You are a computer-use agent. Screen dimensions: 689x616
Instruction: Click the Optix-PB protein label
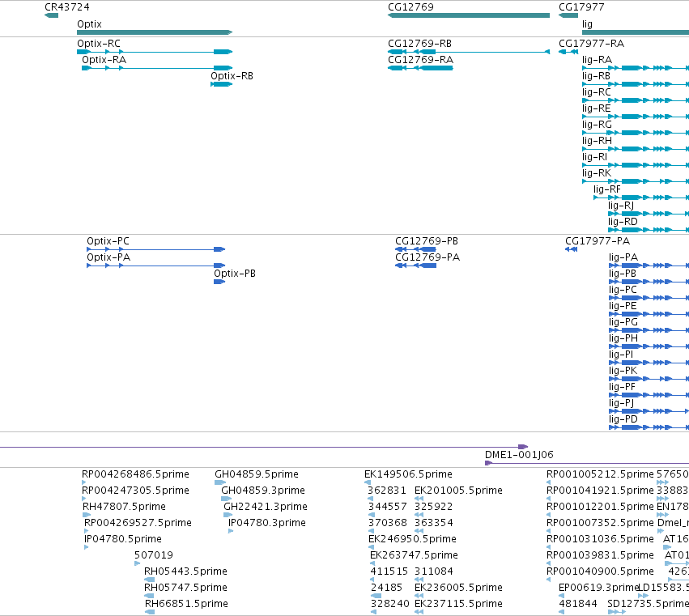(x=235, y=274)
